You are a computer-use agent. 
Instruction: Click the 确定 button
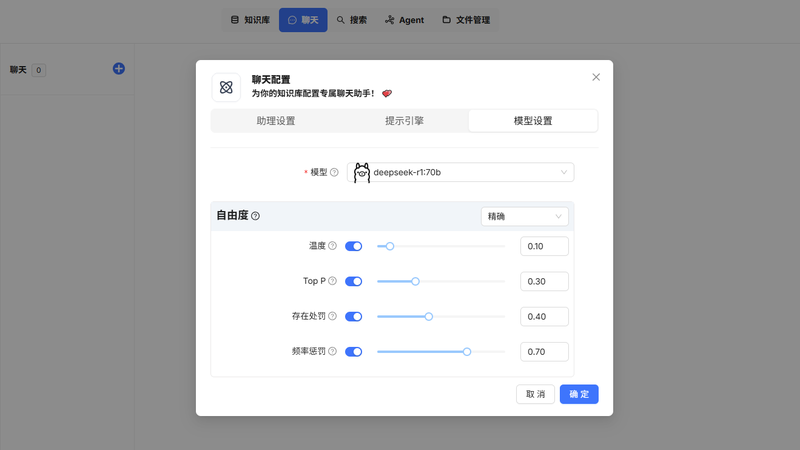[x=579, y=394]
